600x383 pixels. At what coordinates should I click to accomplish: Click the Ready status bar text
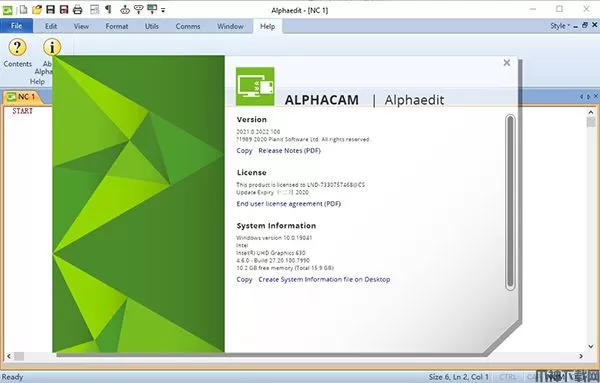13,377
